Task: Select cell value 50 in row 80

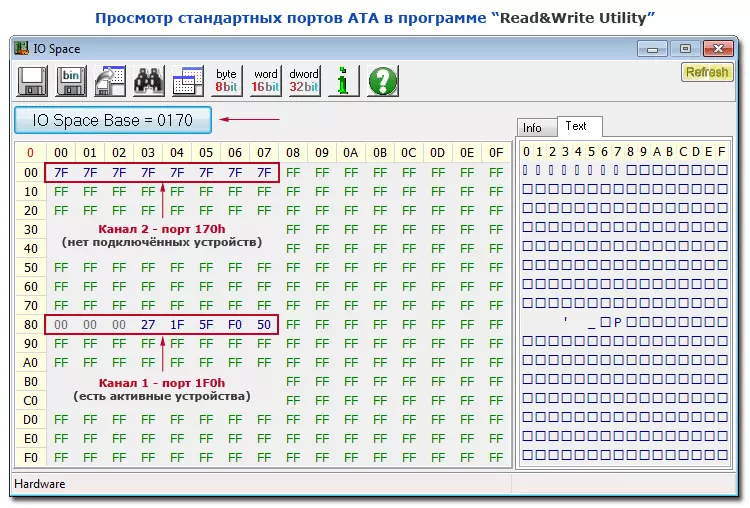Action: (x=264, y=325)
